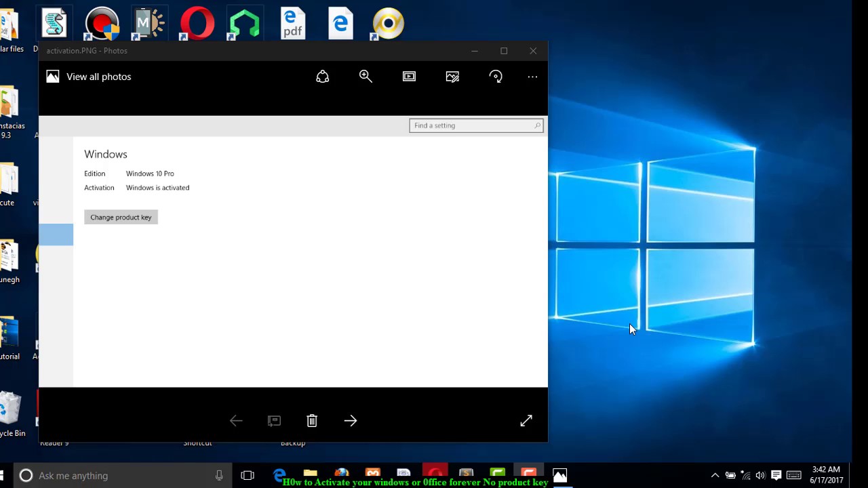The image size is (868, 488).
Task: Open the green hexagon desktop shortcut
Action: [x=245, y=24]
